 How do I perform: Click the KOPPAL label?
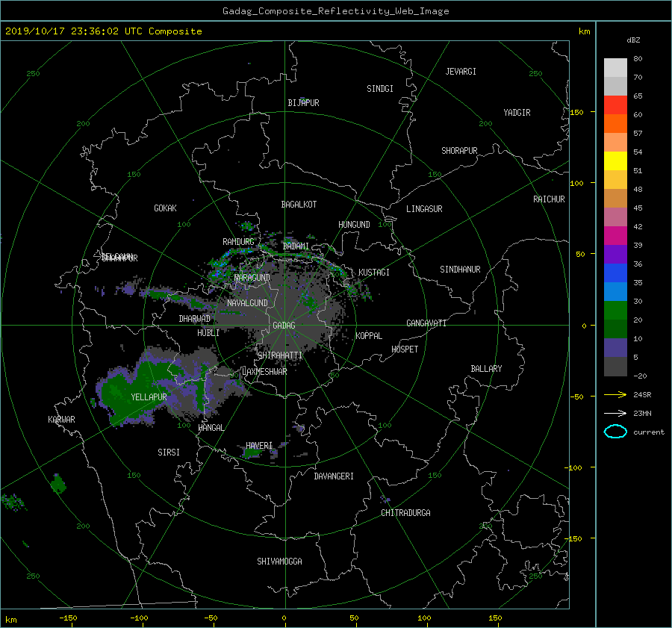369,335
